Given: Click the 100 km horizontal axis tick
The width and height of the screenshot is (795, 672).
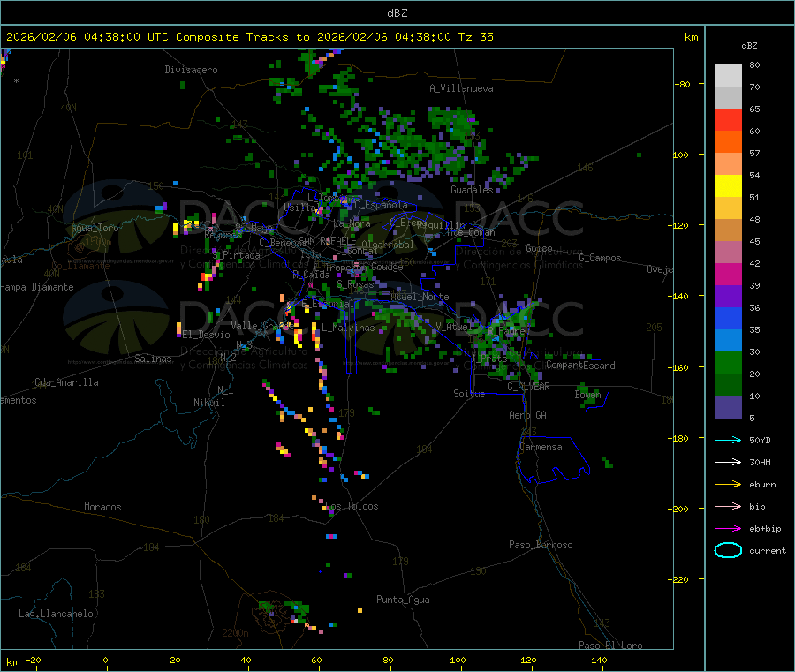Looking at the screenshot, I should (x=458, y=660).
